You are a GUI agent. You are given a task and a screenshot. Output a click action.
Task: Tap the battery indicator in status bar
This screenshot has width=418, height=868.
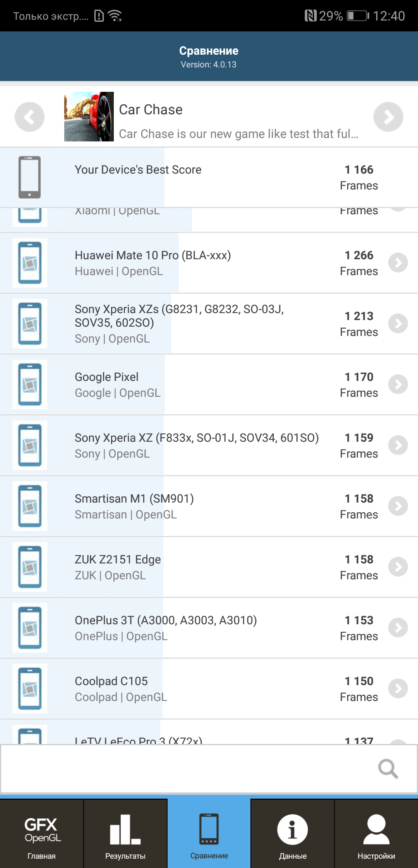point(358,16)
